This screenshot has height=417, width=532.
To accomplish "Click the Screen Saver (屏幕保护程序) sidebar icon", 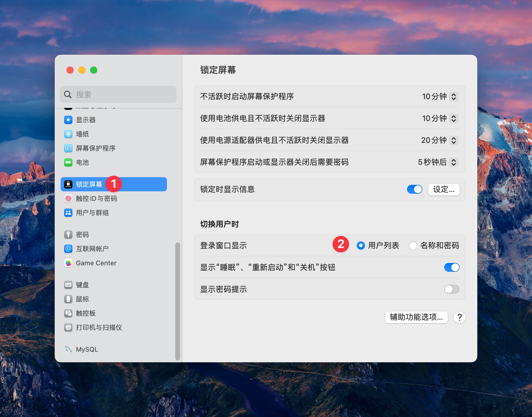I will 68,148.
